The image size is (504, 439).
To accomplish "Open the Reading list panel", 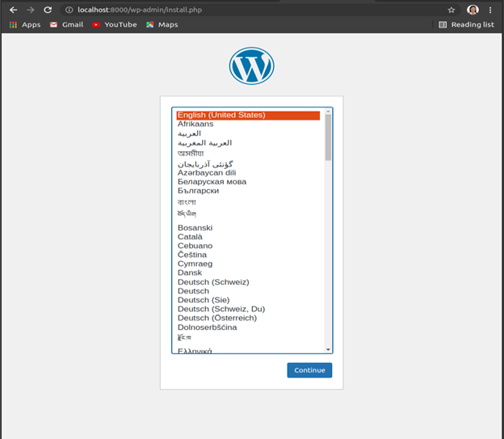I will [x=466, y=25].
